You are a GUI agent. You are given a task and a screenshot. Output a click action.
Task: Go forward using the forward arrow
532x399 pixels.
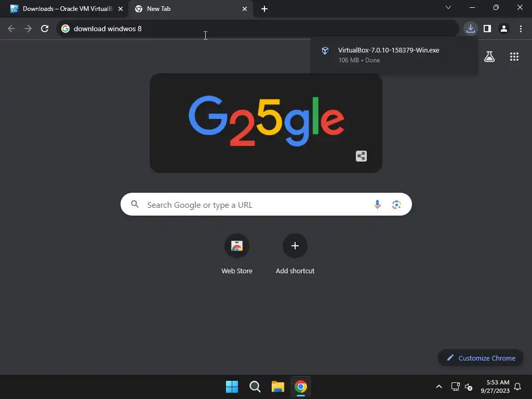(x=28, y=29)
